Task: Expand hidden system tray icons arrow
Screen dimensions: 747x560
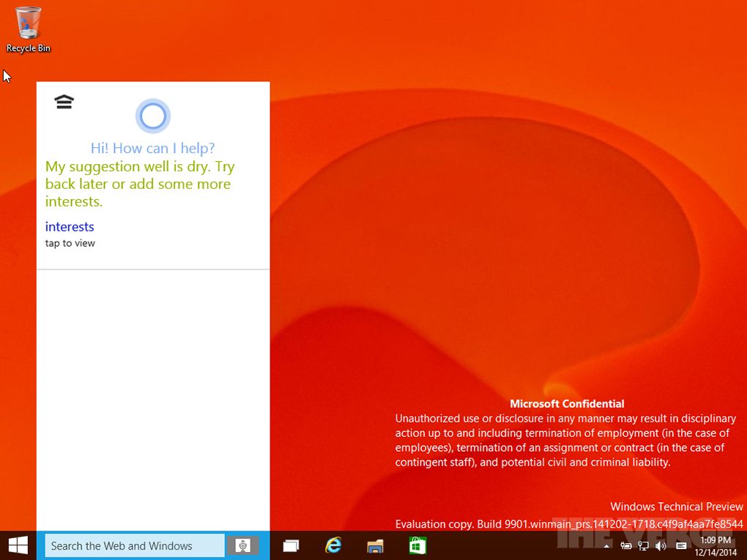Action: click(x=606, y=546)
